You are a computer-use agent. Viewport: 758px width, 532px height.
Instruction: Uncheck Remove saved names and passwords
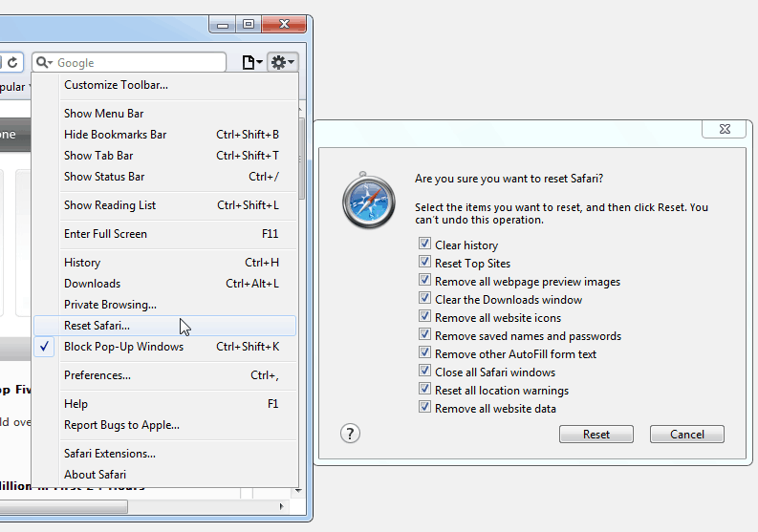[x=424, y=334]
